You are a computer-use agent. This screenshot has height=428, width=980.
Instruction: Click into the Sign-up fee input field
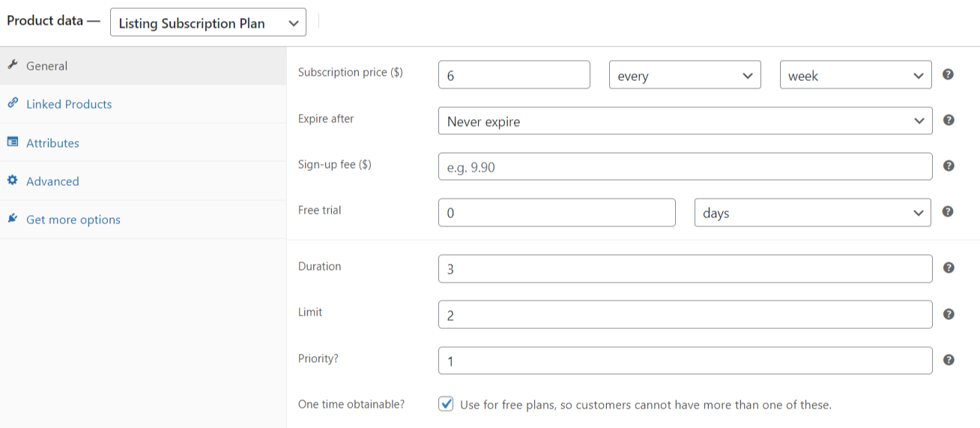point(686,166)
